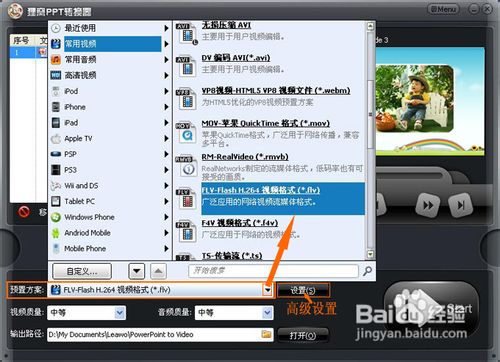Click the 打开(O) open button
This screenshot has width=500, height=362.
pyautogui.click(x=303, y=335)
